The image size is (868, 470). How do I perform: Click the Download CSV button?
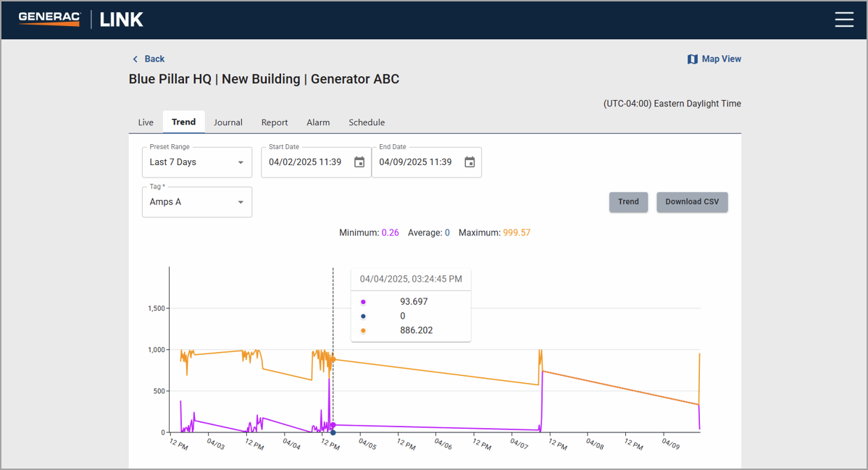692,202
